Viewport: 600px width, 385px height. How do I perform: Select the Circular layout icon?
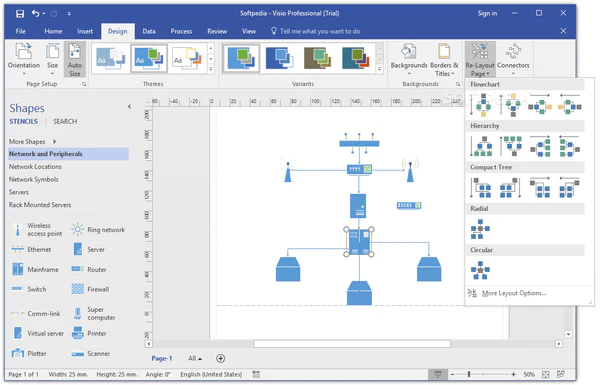point(480,270)
